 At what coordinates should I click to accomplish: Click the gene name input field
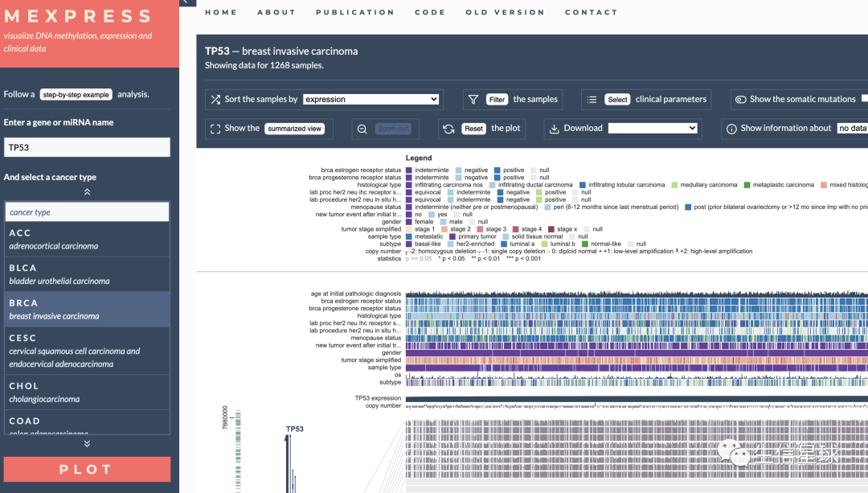click(x=87, y=147)
